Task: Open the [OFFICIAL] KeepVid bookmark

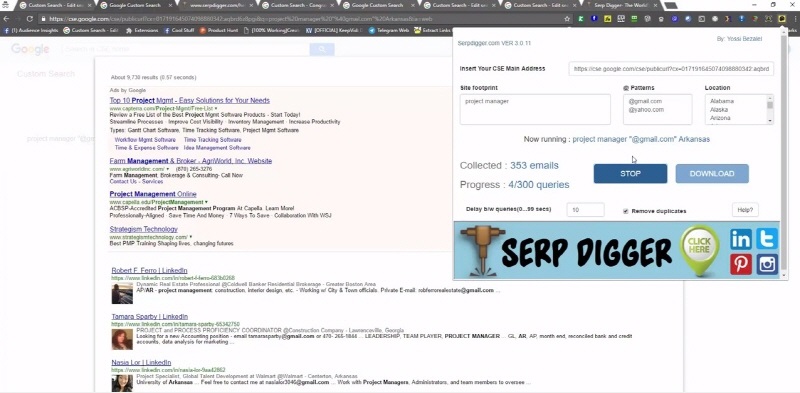Action: coord(334,30)
